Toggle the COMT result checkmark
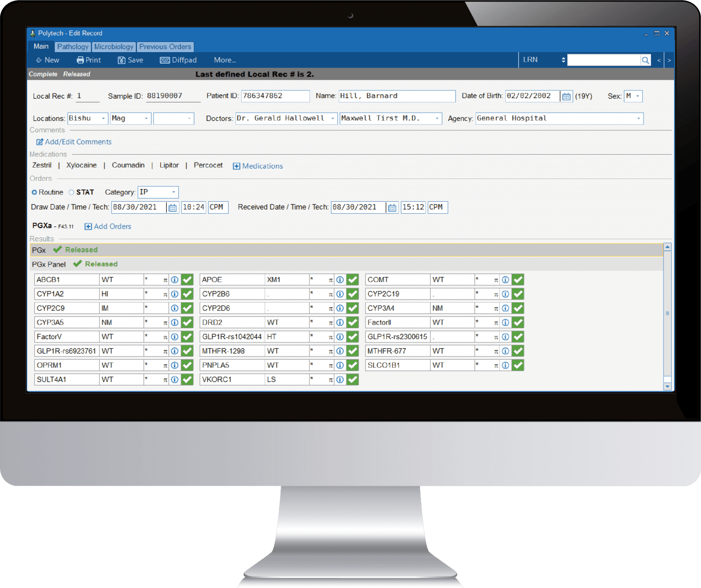This screenshot has width=701, height=588. coord(518,280)
